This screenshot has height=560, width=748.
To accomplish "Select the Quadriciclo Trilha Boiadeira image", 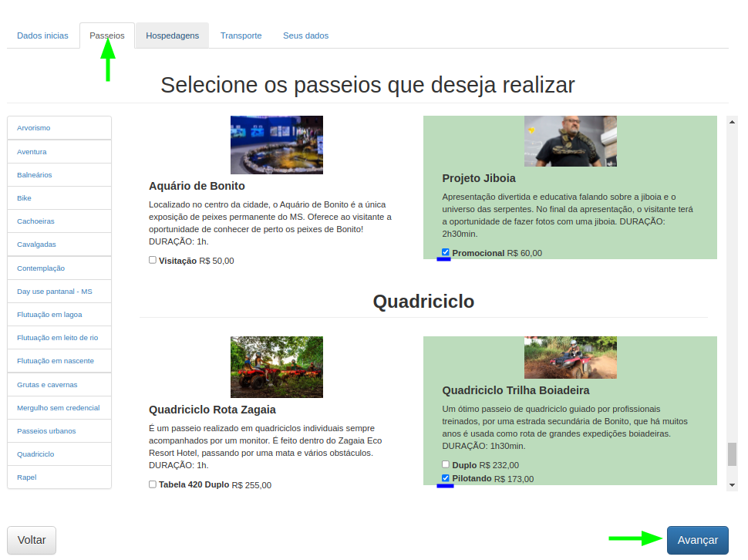I will [570, 357].
